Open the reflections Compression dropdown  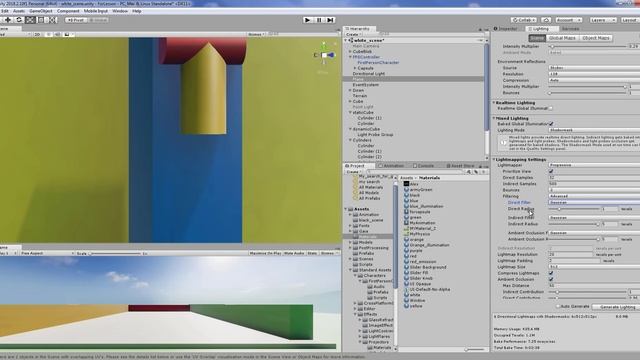594,80
